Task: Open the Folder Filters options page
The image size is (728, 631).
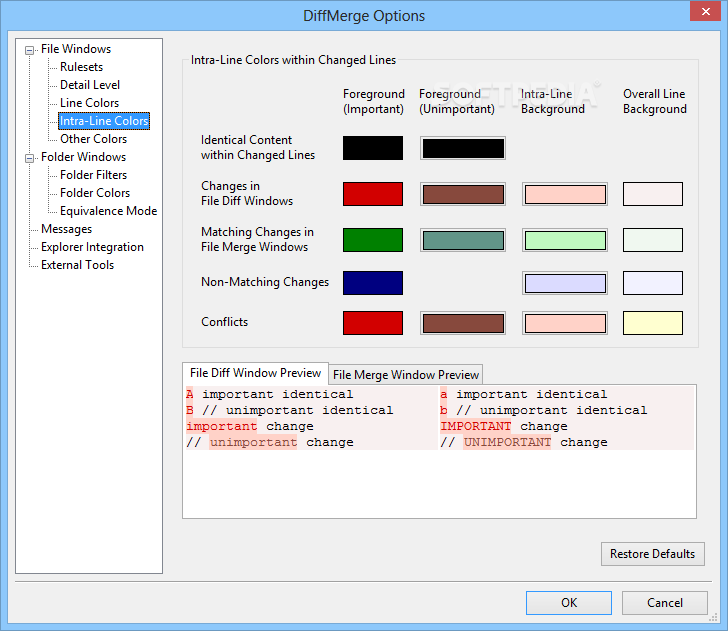Action: pyautogui.click(x=93, y=175)
